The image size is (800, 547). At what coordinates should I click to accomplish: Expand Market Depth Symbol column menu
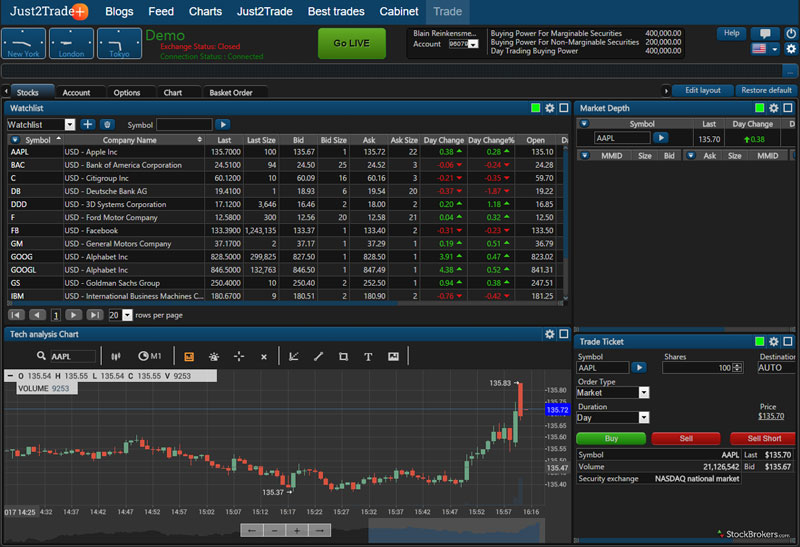pyautogui.click(x=584, y=123)
